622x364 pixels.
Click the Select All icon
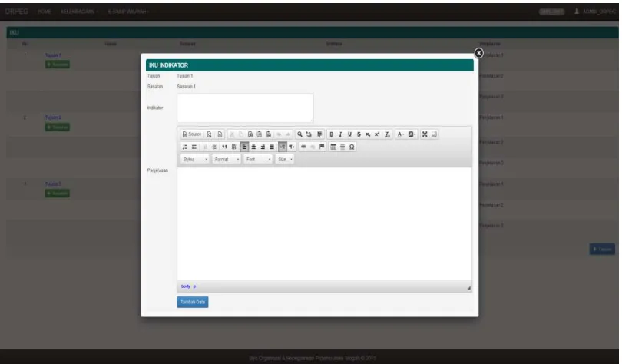point(319,134)
